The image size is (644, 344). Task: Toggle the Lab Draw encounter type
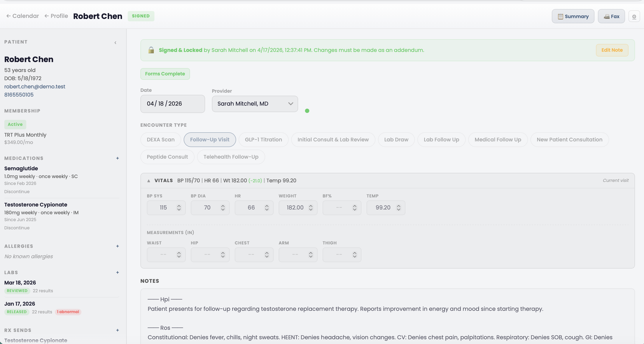[396, 140]
